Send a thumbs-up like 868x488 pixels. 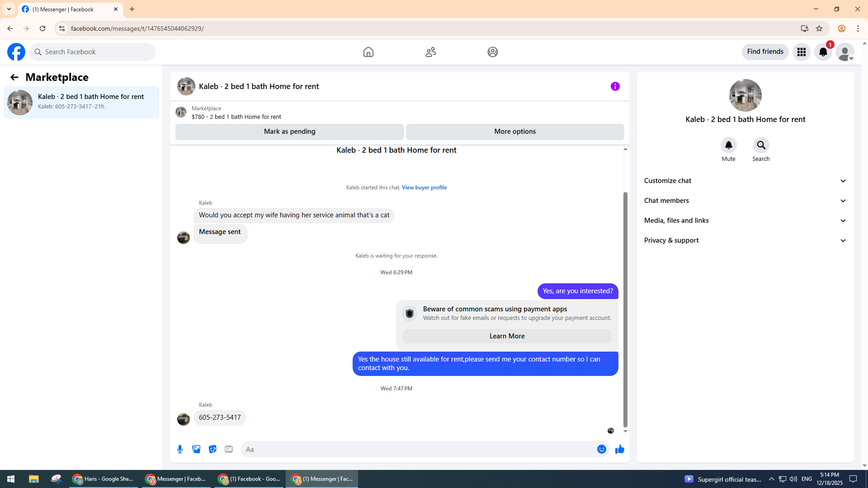[x=620, y=449]
